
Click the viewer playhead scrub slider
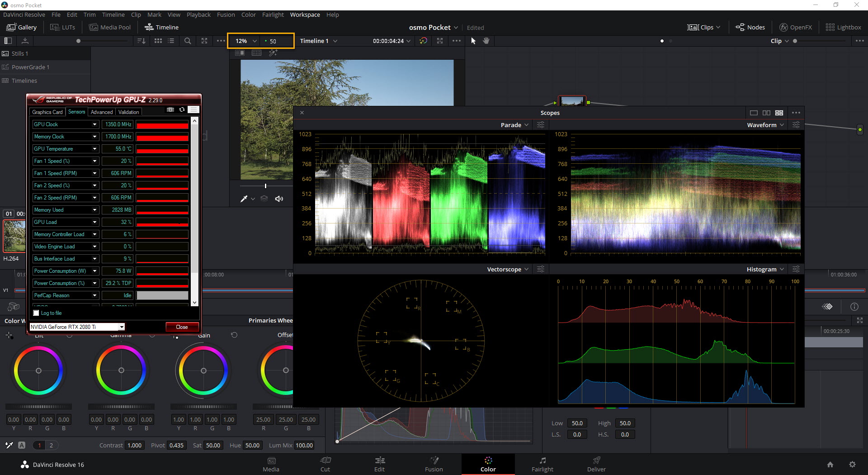tap(266, 186)
